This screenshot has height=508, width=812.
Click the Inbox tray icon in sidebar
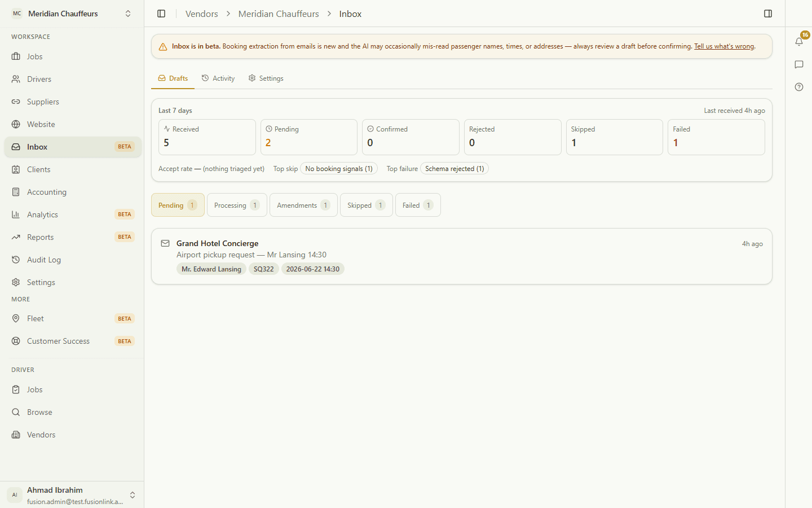pos(16,147)
